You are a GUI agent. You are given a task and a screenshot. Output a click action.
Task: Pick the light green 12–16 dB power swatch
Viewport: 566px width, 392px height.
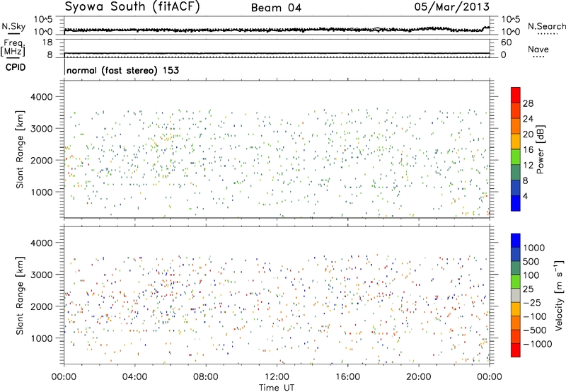pyautogui.click(x=516, y=157)
